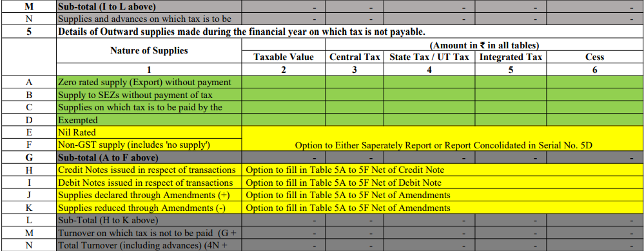The width and height of the screenshot is (644, 251).
Task: Click column number '1' under Nature of Supplies
Action: (x=149, y=70)
